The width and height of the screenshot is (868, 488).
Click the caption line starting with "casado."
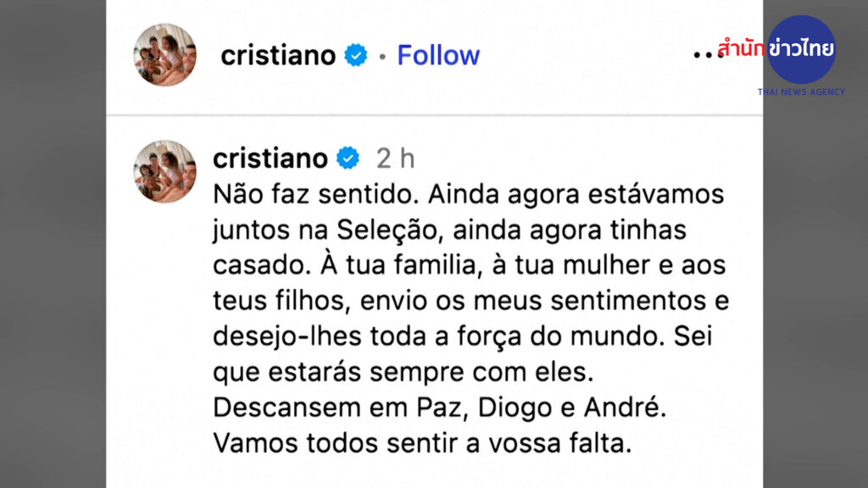click(467, 265)
